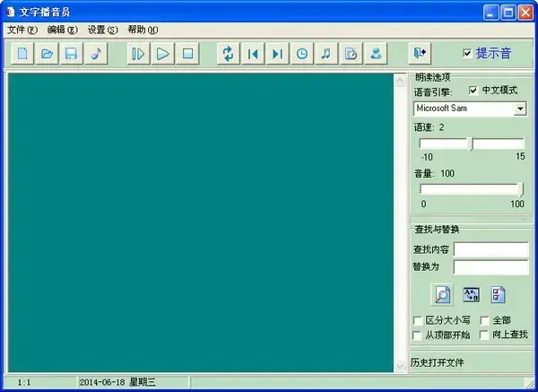Save using the floppy disk icon
This screenshot has height=392, width=538.
[x=72, y=54]
